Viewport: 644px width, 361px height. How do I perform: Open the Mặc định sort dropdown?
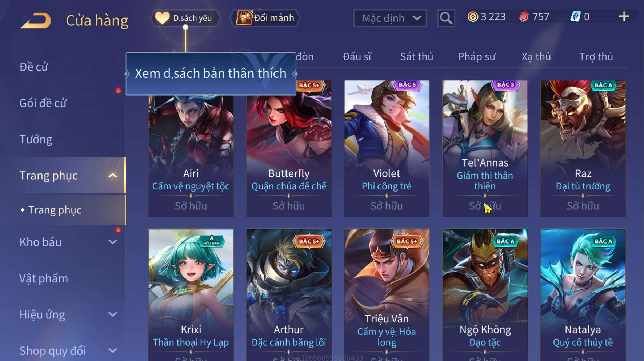(x=390, y=18)
